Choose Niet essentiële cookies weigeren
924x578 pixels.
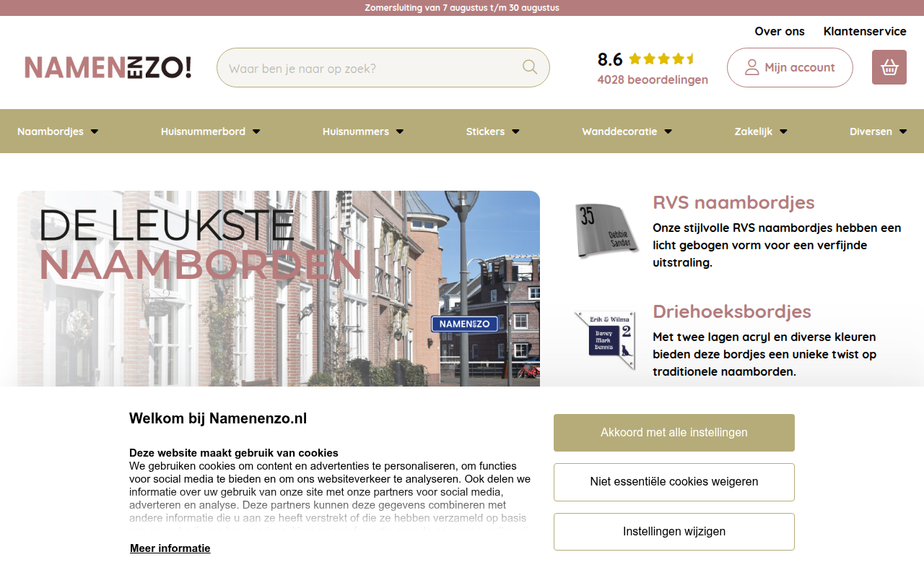pyautogui.click(x=674, y=482)
